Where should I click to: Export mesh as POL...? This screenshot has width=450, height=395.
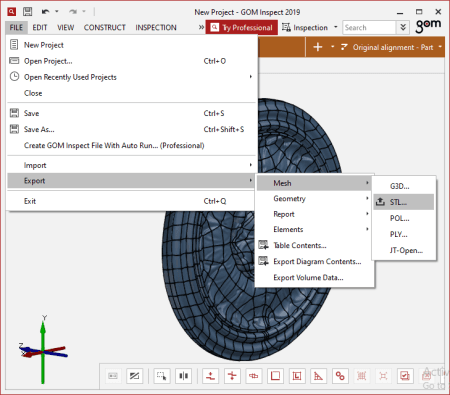(x=404, y=218)
